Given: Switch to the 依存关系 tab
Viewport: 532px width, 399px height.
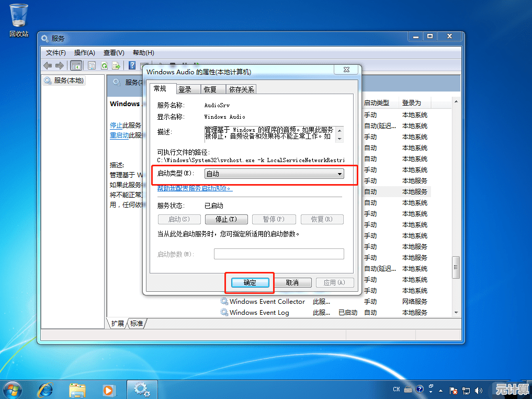Looking at the screenshot, I should 242,89.
